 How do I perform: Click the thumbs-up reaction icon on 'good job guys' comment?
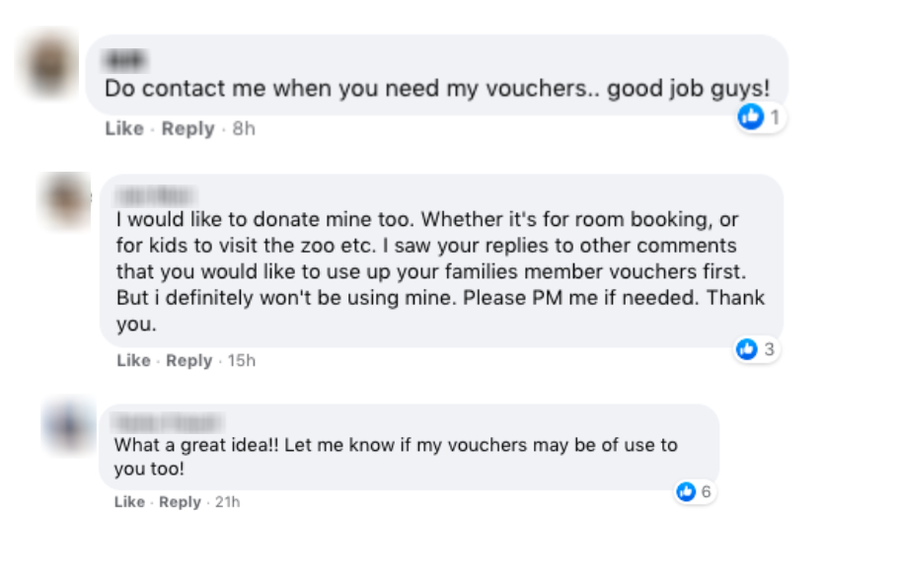(752, 117)
